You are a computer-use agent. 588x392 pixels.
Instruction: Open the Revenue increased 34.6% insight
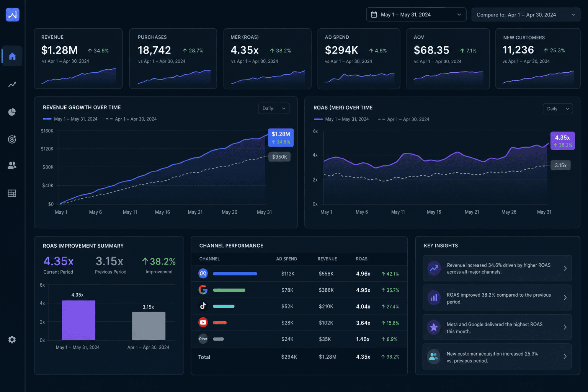click(x=497, y=268)
